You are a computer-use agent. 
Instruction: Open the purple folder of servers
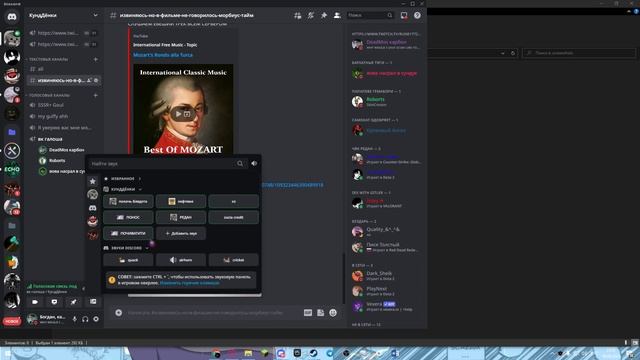(x=12, y=132)
